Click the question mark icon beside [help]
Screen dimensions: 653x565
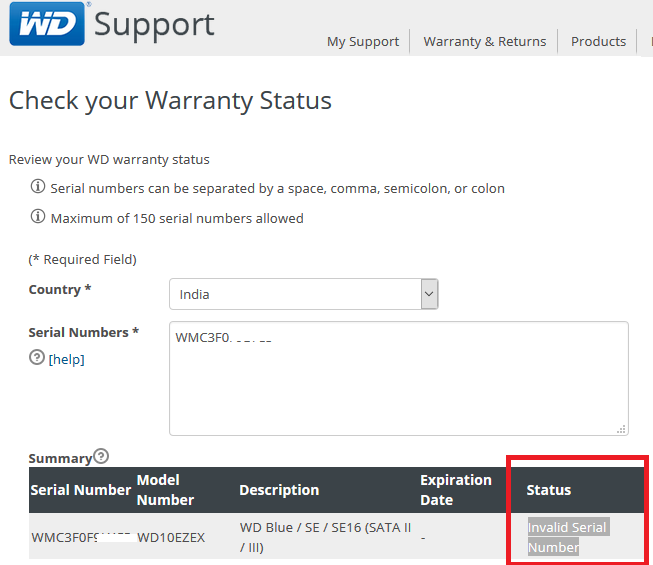[37, 357]
